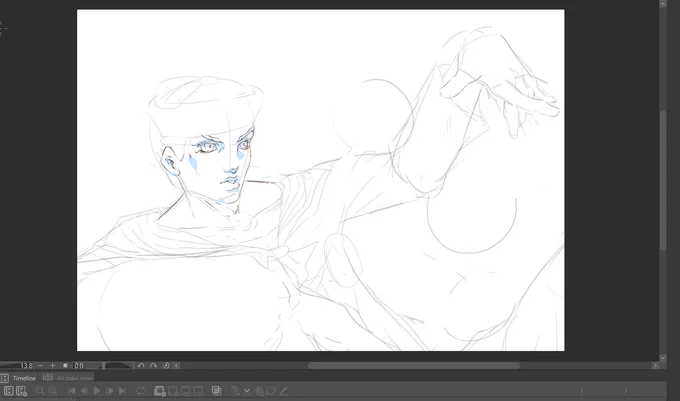Screen dimensions: 680x401
Task: Click the first disabled cel icon after new animation folder
Action: tap(173, 391)
